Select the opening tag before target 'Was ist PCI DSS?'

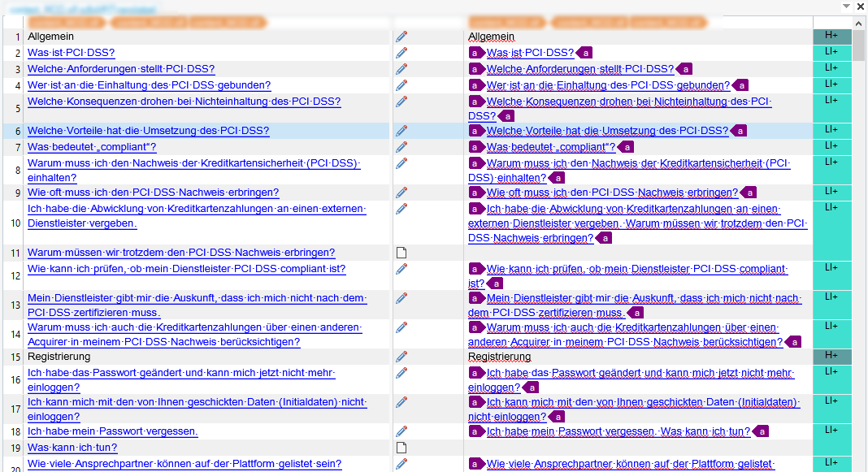click(x=475, y=53)
